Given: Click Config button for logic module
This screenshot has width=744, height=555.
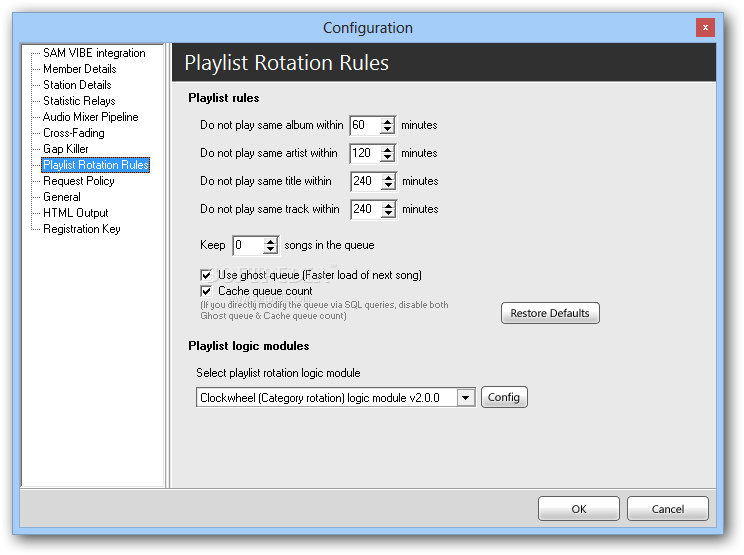Looking at the screenshot, I should tap(504, 397).
